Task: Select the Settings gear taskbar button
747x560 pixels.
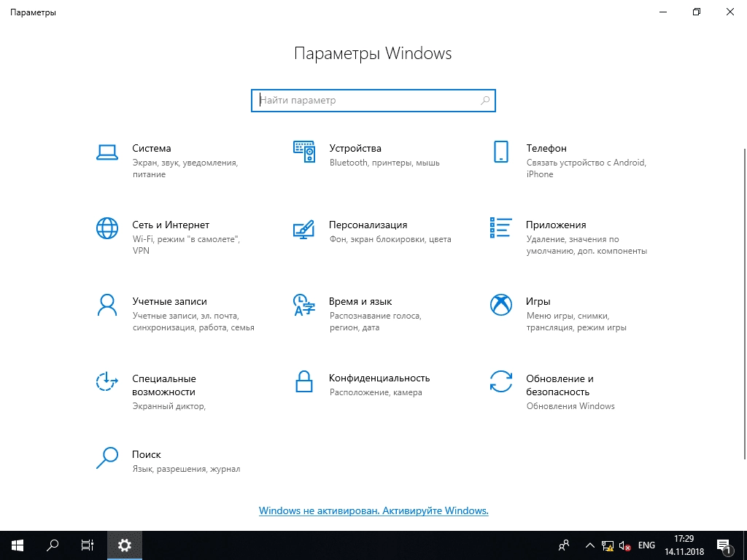Action: 124,545
